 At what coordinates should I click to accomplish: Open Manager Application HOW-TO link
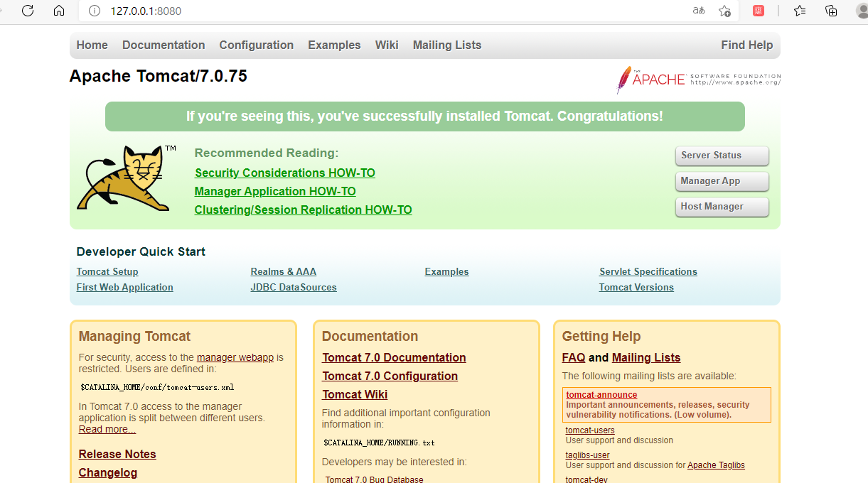click(x=275, y=191)
